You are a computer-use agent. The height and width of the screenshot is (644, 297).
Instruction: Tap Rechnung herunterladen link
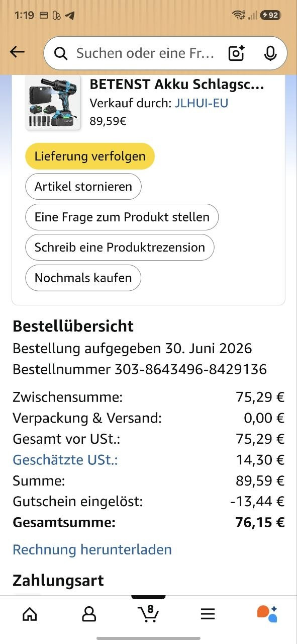tap(92, 549)
